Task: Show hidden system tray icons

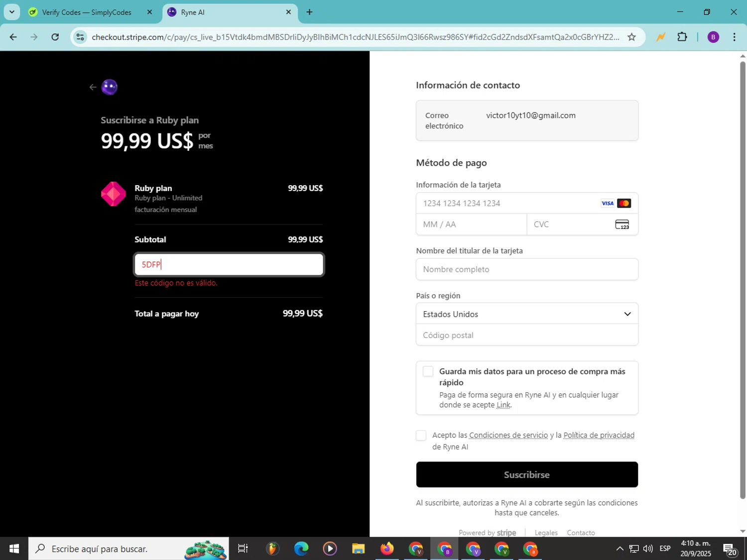Action: (620, 549)
